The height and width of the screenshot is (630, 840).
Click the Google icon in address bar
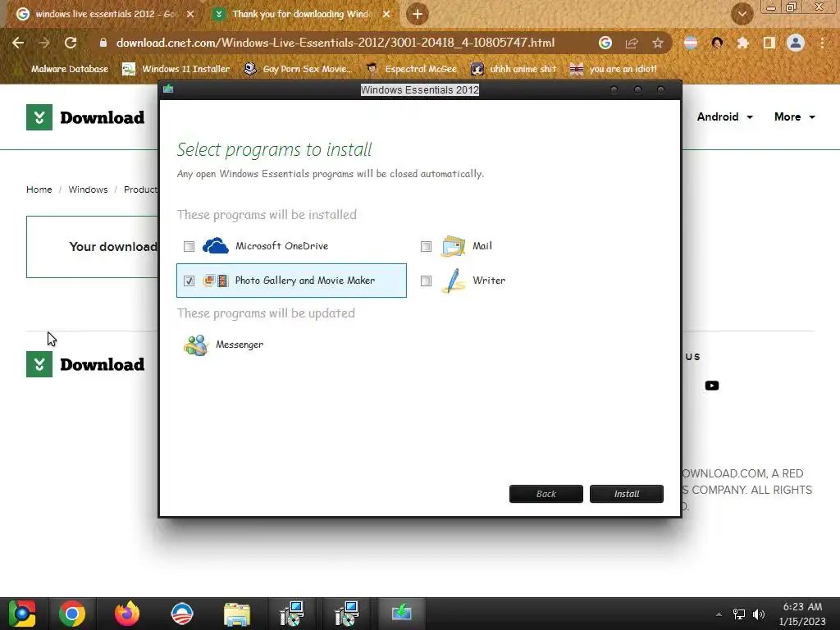pyautogui.click(x=605, y=43)
